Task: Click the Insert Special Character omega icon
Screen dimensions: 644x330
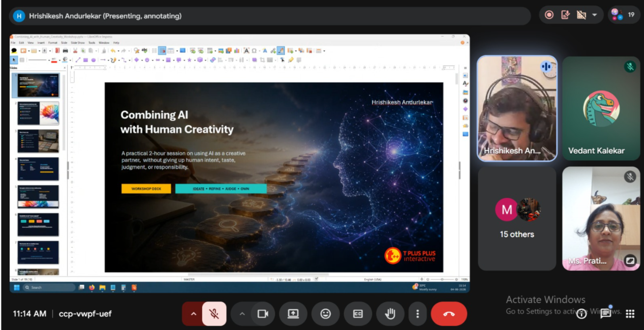Action: (254, 51)
